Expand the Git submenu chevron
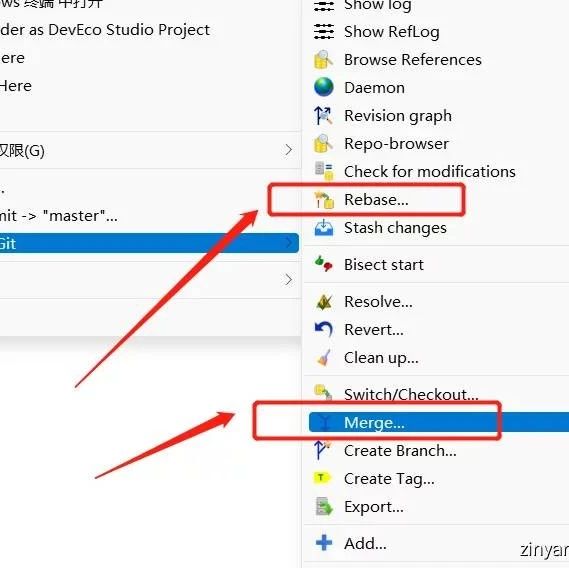569x568 pixels. (x=288, y=242)
